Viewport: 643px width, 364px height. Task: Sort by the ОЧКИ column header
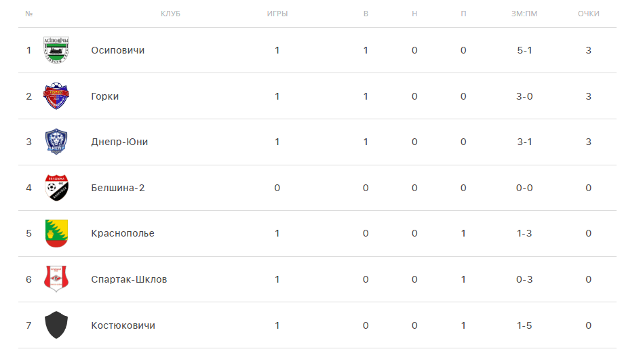(x=589, y=14)
